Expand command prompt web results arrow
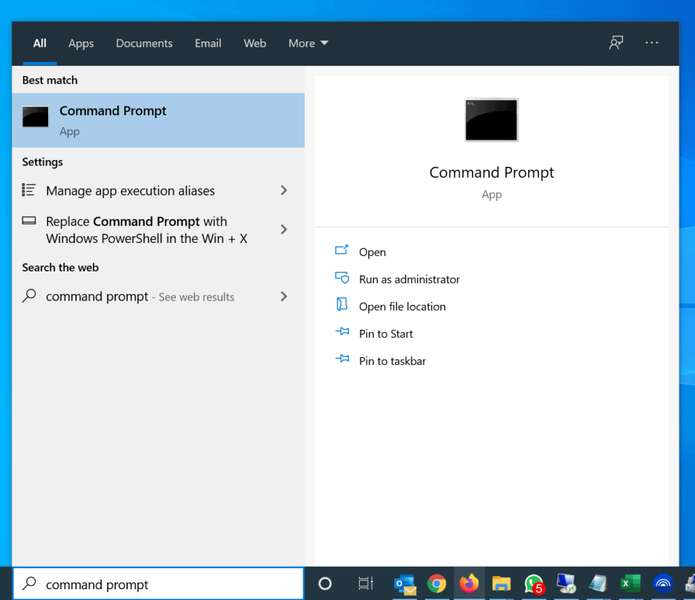This screenshot has width=695, height=600. (284, 296)
